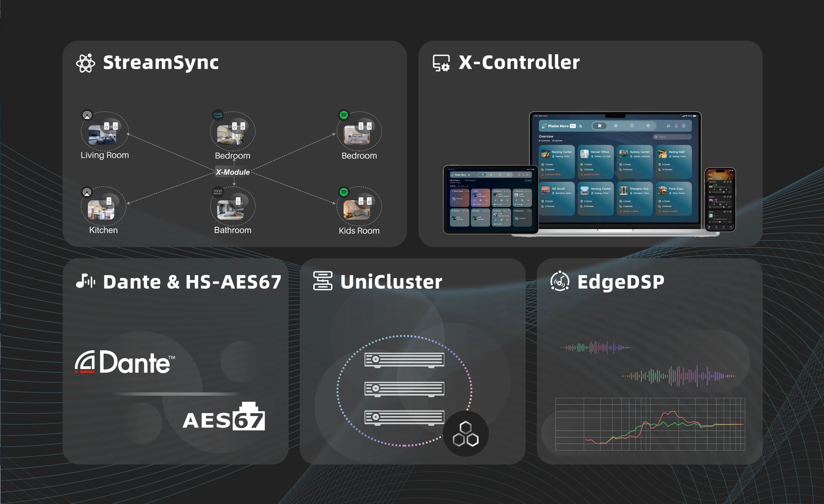Click the Living Room thumbnail

click(102, 135)
